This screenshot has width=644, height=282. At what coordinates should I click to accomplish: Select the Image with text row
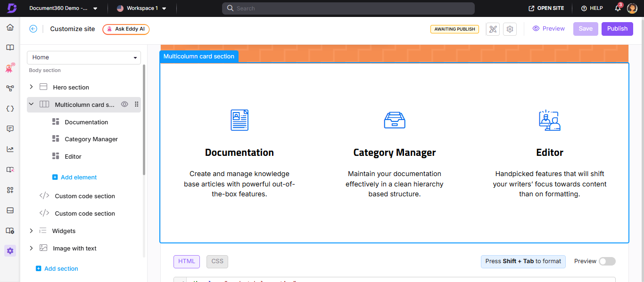coord(84,248)
